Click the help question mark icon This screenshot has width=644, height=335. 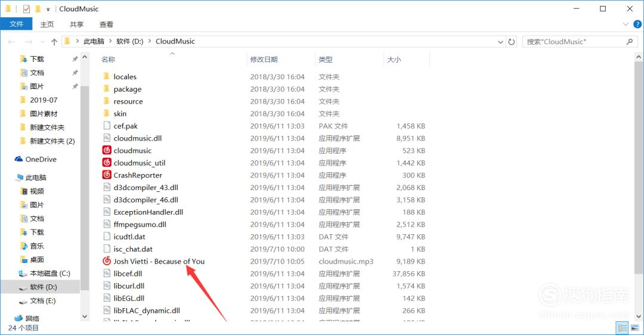[x=637, y=24]
